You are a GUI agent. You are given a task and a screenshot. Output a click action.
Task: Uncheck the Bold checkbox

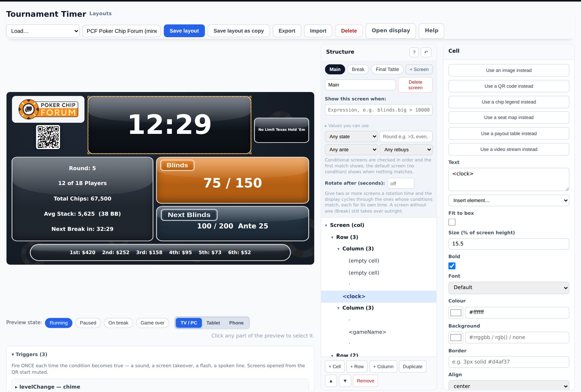[x=452, y=266]
